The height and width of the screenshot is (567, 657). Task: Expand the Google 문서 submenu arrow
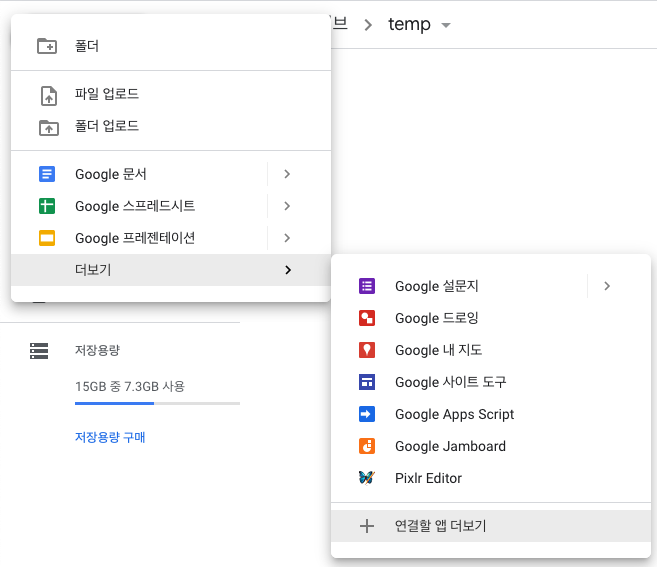point(287,174)
